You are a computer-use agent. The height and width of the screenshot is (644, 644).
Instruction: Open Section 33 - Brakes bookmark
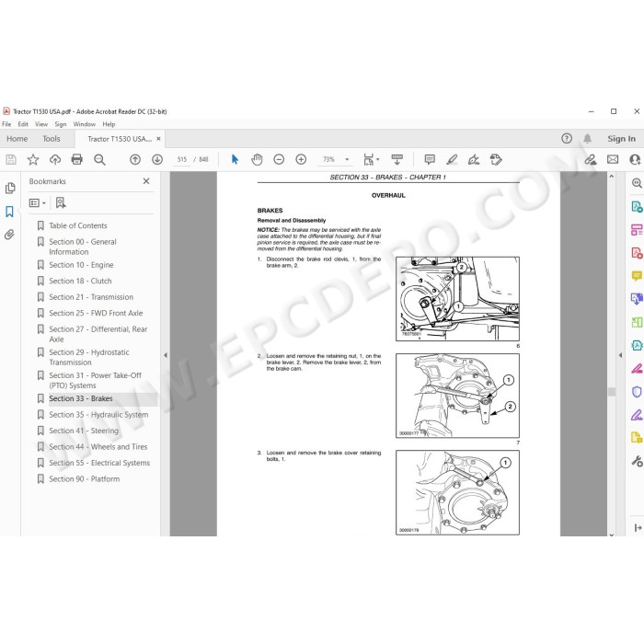coord(81,398)
